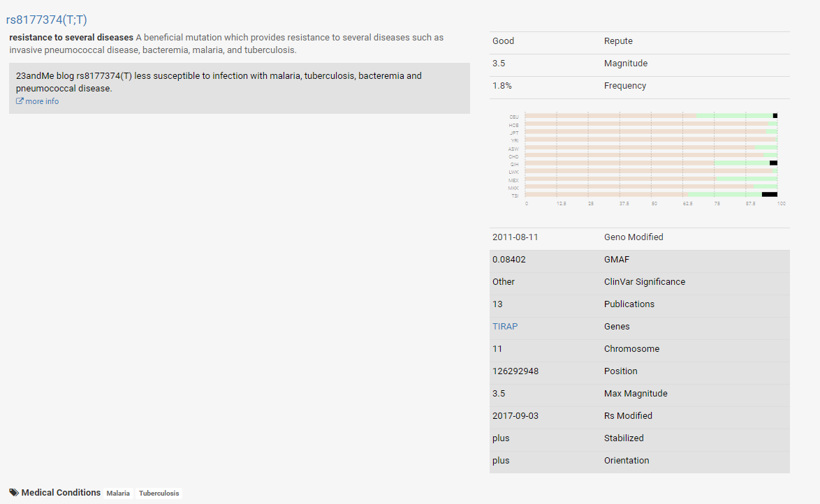The width and height of the screenshot is (820, 504).
Task: Click the Frequency label
Action: coord(625,86)
